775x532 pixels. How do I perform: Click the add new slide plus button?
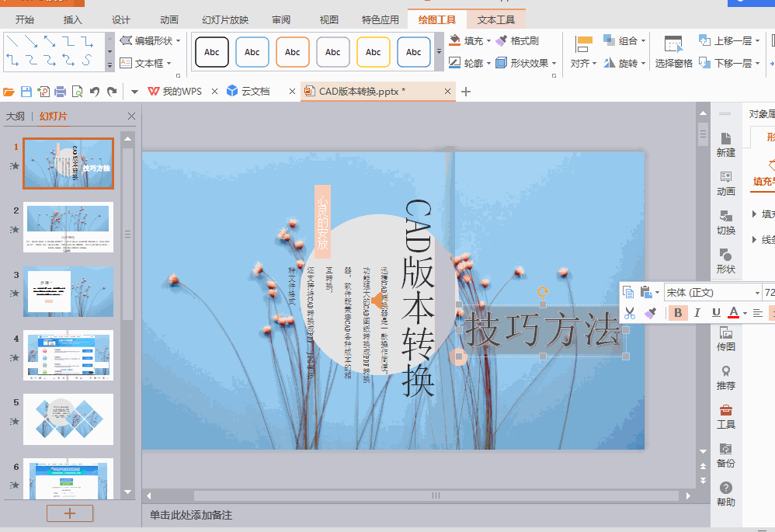[x=70, y=513]
